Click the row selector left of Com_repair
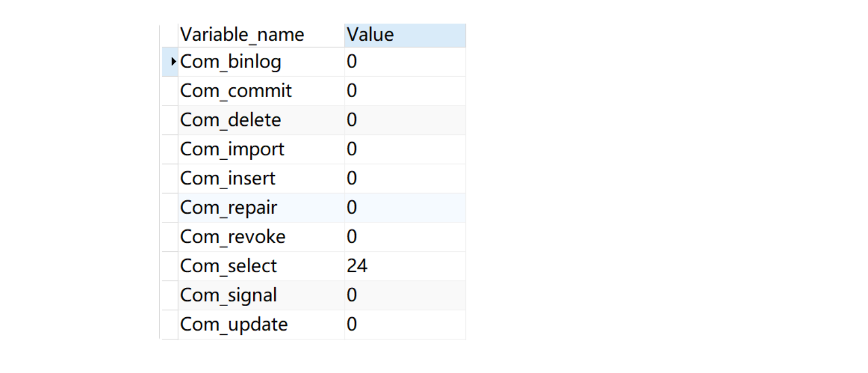Screen dimensions: 868x373 (170, 208)
